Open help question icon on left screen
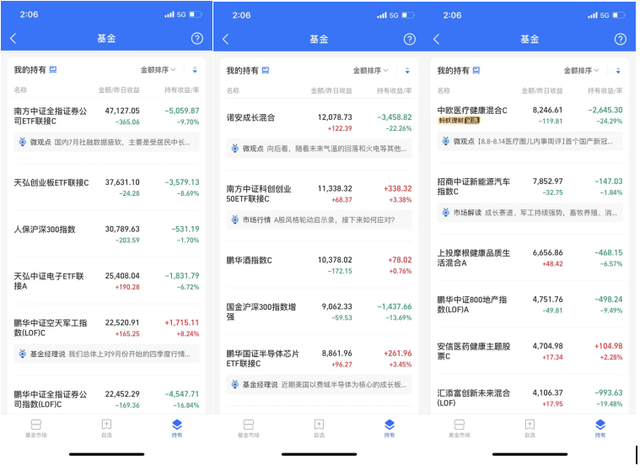The width and height of the screenshot is (640, 471). pos(197,38)
